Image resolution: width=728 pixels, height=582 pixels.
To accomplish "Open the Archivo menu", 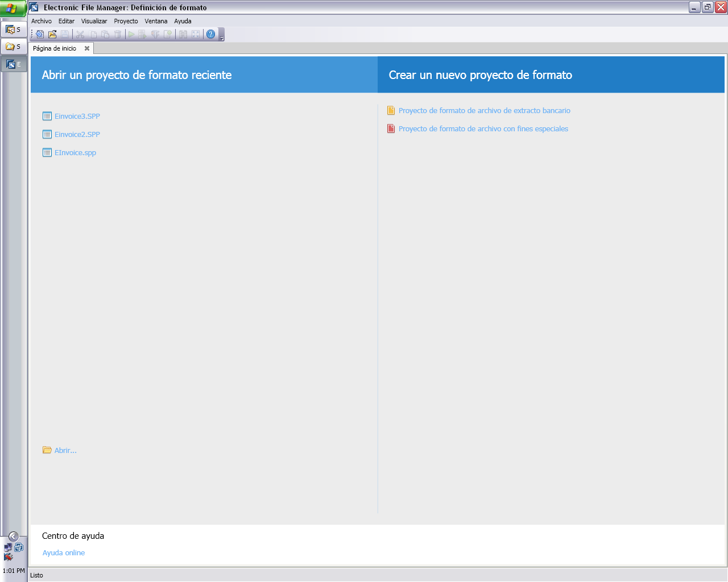I will [x=41, y=21].
